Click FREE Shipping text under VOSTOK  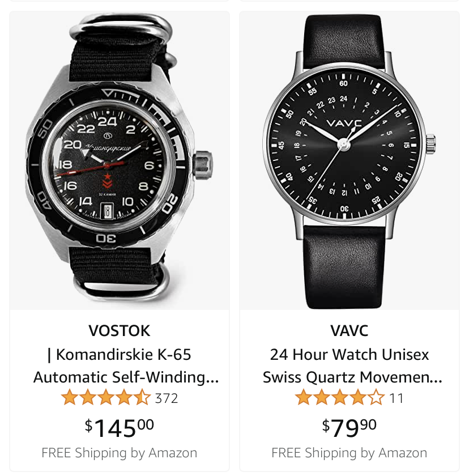pyautogui.click(x=119, y=453)
